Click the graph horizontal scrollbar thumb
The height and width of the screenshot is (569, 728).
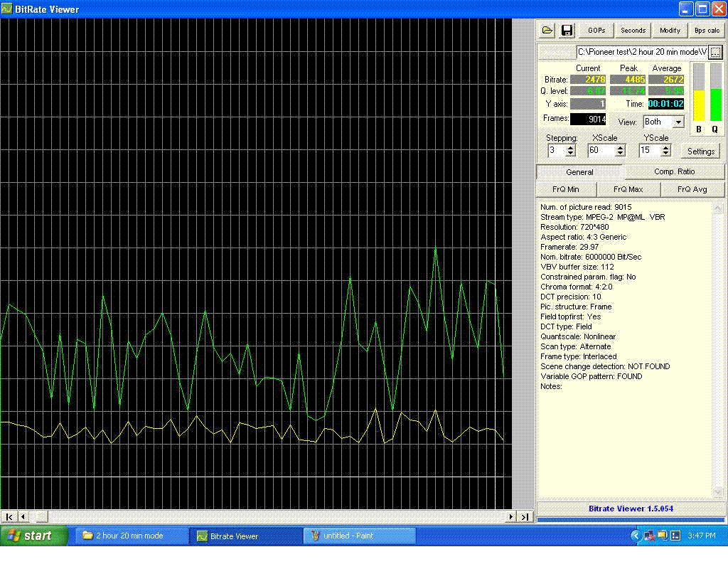point(42,516)
